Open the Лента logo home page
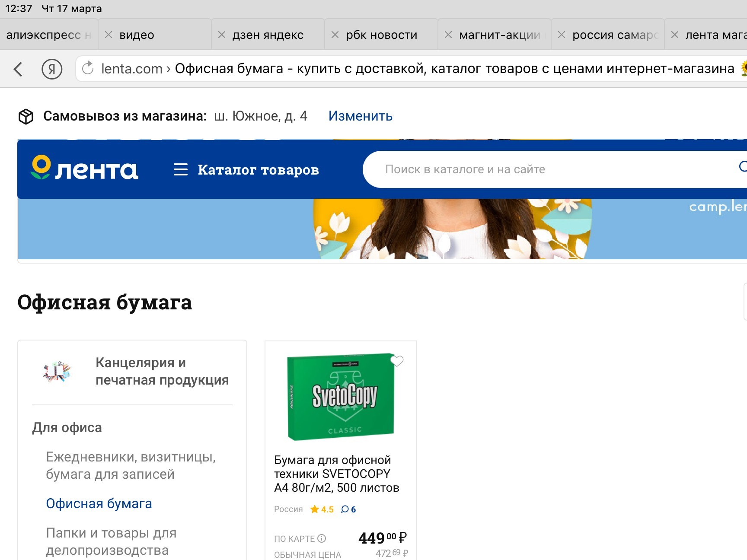This screenshot has width=747, height=560. (x=85, y=168)
